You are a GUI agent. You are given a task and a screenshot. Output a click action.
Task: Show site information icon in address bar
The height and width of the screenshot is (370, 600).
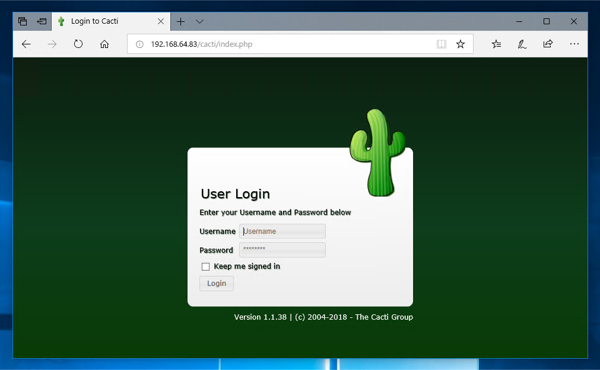pos(140,44)
